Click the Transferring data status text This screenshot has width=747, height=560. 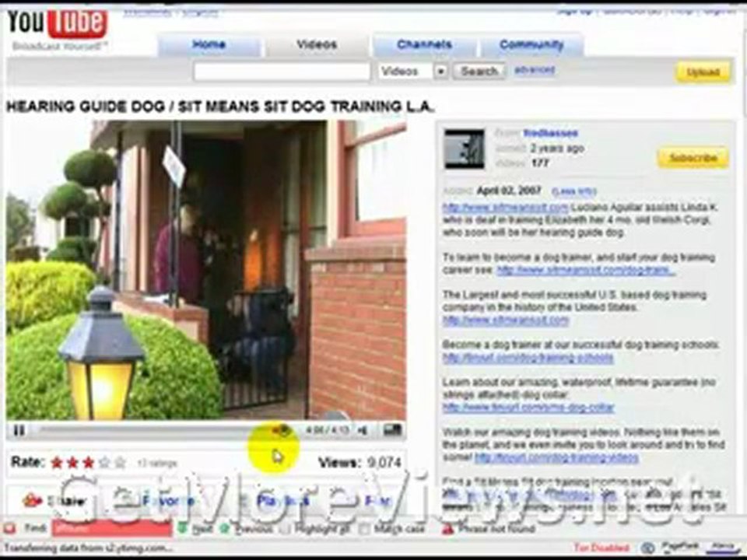click(x=88, y=548)
